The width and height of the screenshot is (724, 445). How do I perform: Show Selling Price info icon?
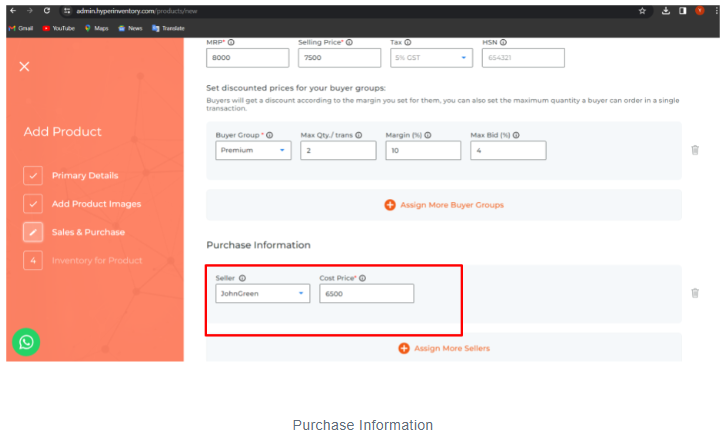pos(350,42)
